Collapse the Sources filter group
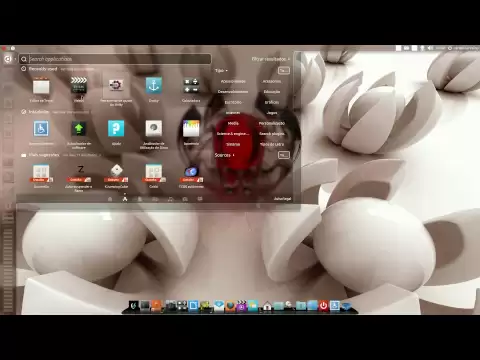This screenshot has width=480, height=360. (224, 155)
